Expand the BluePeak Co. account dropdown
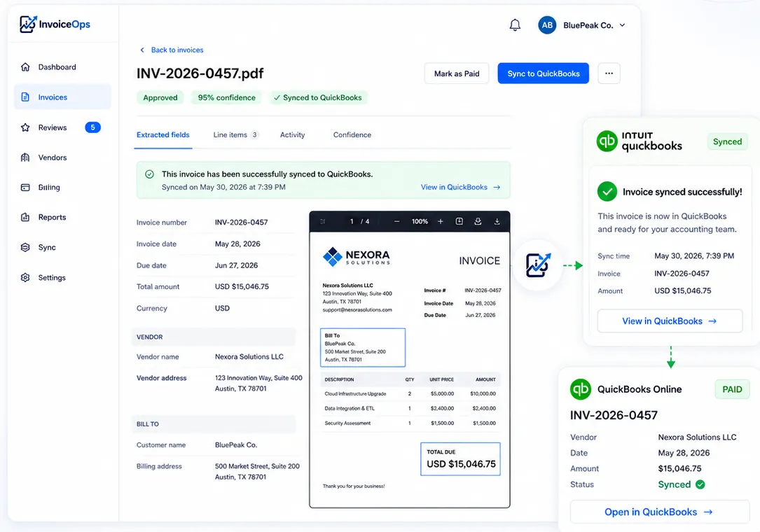The width and height of the screenshot is (760, 532). pyautogui.click(x=622, y=25)
